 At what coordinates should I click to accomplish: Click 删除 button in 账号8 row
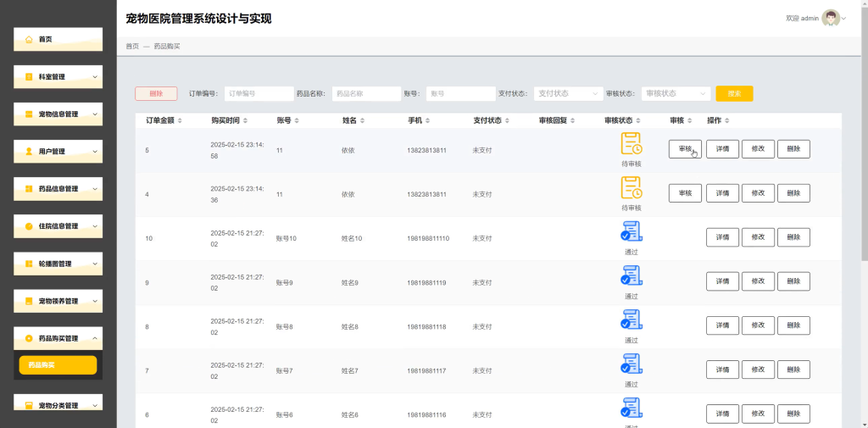(x=793, y=325)
